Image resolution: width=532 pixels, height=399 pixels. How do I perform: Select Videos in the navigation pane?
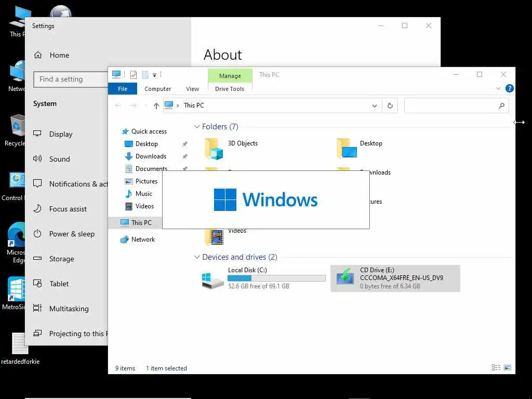144,206
